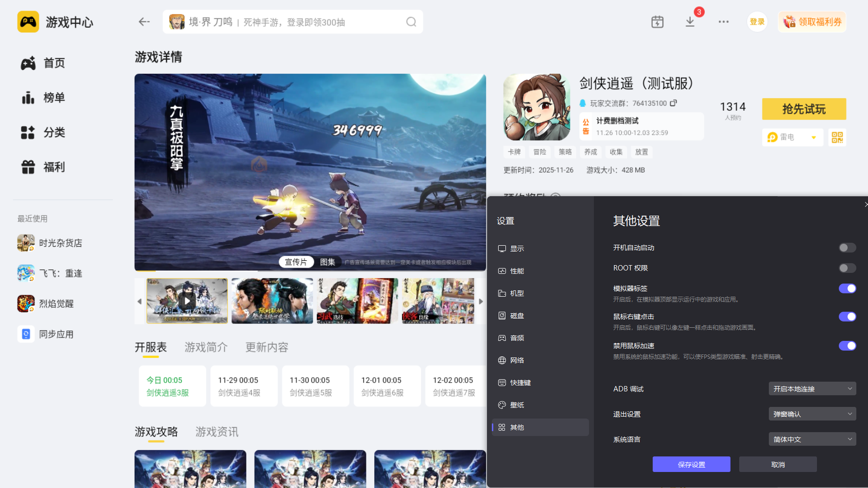Open the 首页 home section

pos(54,63)
